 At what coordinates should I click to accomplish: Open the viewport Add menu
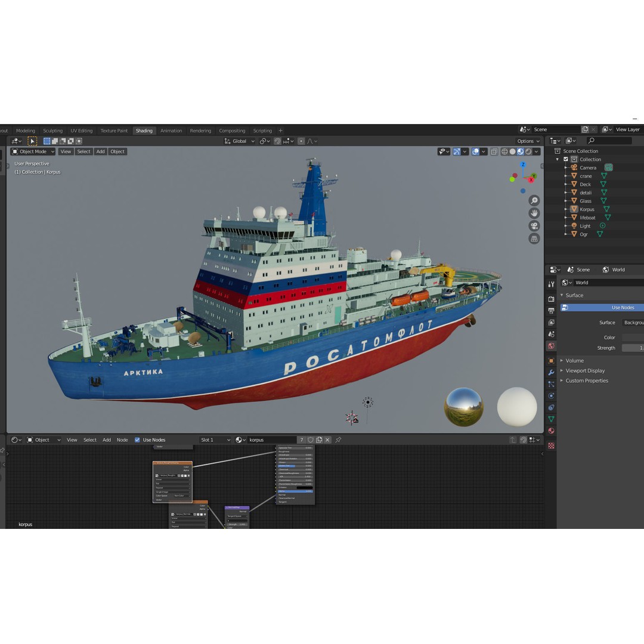pyautogui.click(x=100, y=151)
